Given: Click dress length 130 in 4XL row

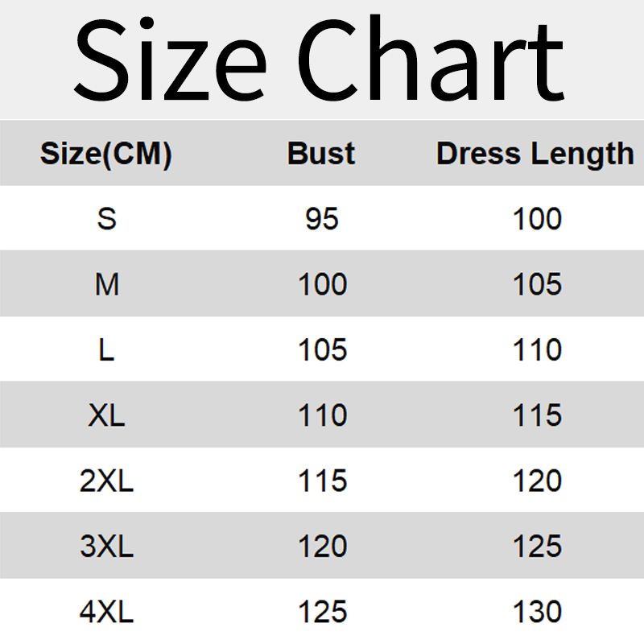Looking at the screenshot, I should click(x=537, y=613).
